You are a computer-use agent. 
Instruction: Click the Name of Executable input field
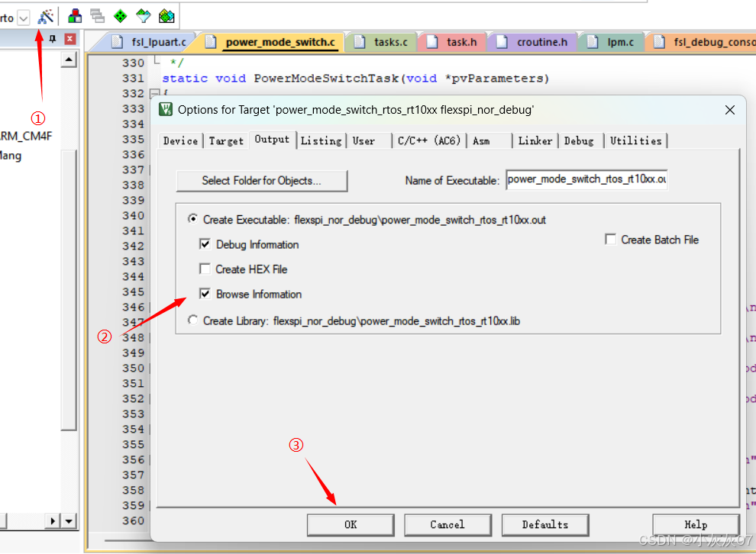click(x=586, y=179)
